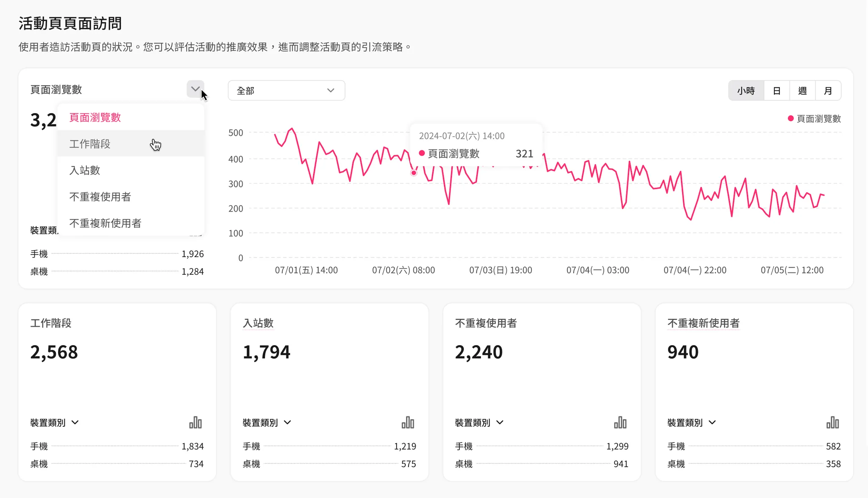Expand 裝置類別 dropdown in 不重複使用者 card
The width and height of the screenshot is (868, 498).
coord(479,423)
